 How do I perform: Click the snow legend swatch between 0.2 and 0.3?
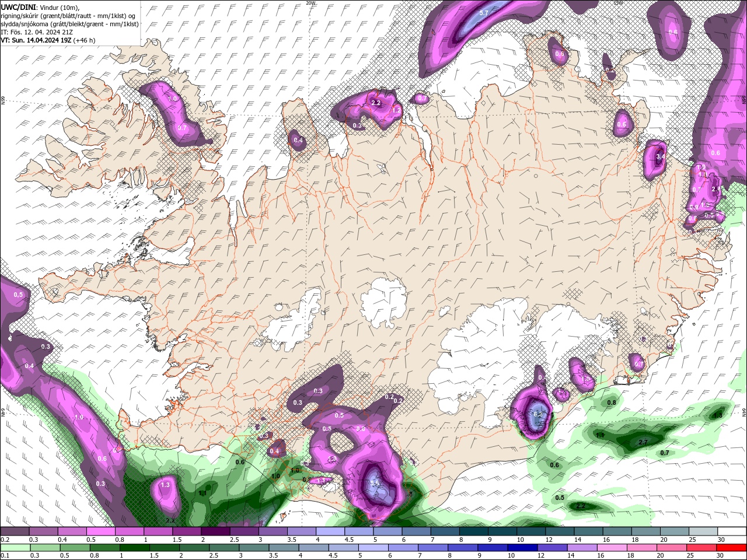(15, 531)
